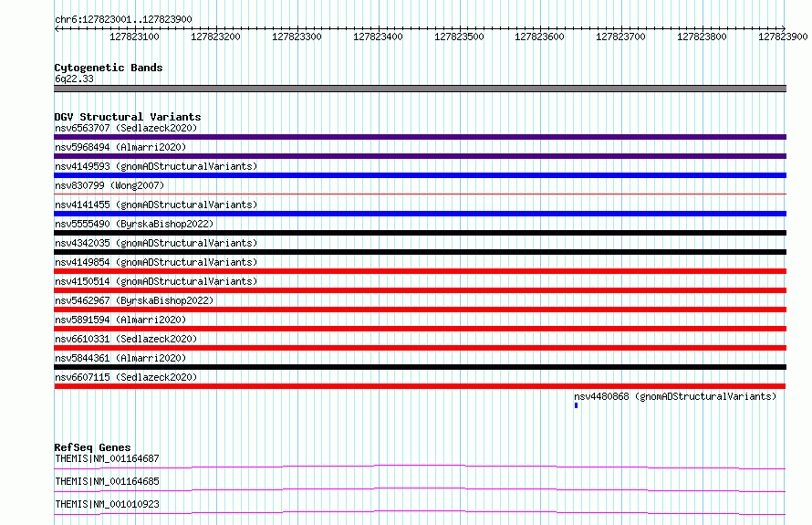This screenshot has width=812, height=525.
Task: Open variant nsv4342035 gnomAD label
Action: [x=156, y=243]
